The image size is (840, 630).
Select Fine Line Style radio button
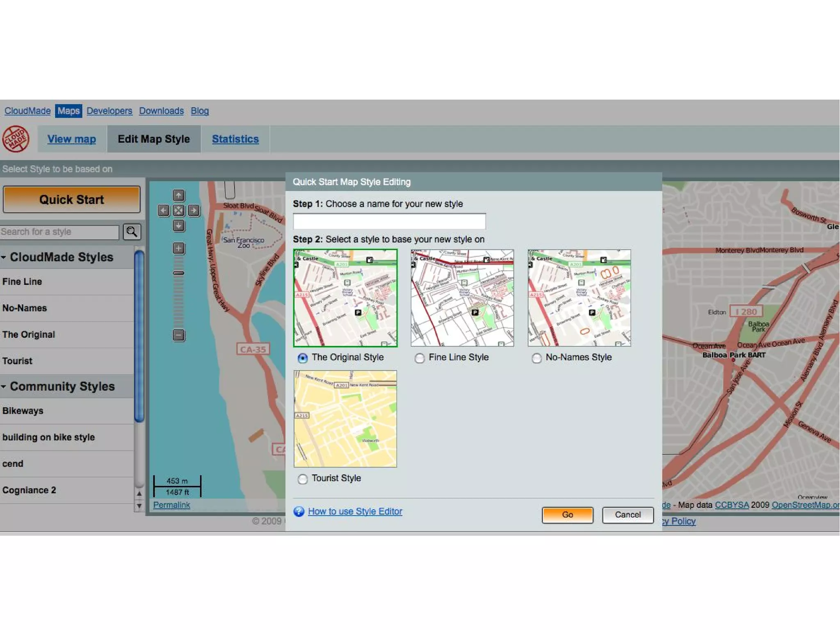coord(419,358)
